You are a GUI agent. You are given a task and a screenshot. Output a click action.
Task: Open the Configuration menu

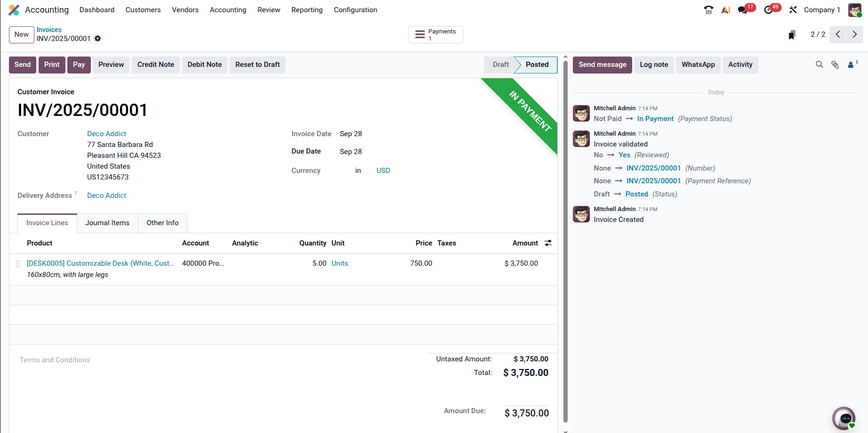tap(355, 10)
